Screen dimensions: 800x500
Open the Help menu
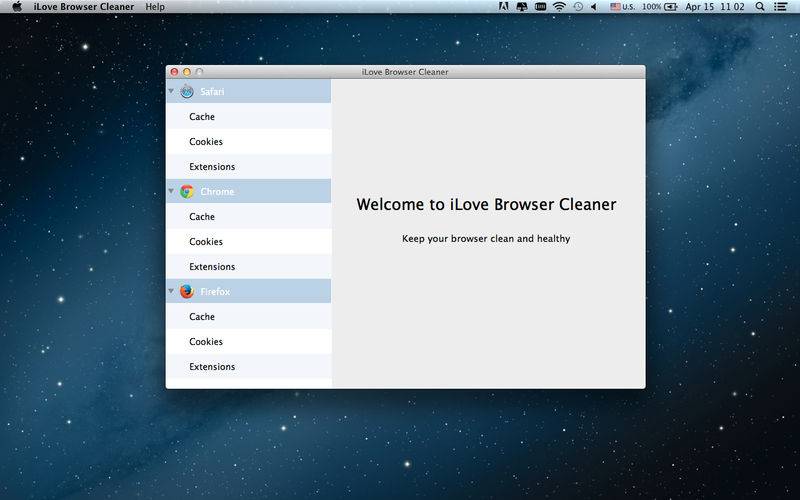click(x=155, y=7)
